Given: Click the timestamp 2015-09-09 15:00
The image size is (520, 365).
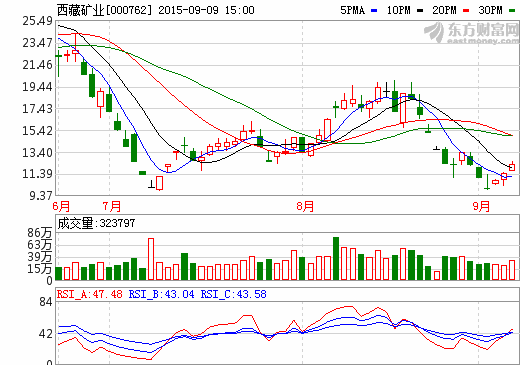Looking at the screenshot, I should [x=206, y=10].
